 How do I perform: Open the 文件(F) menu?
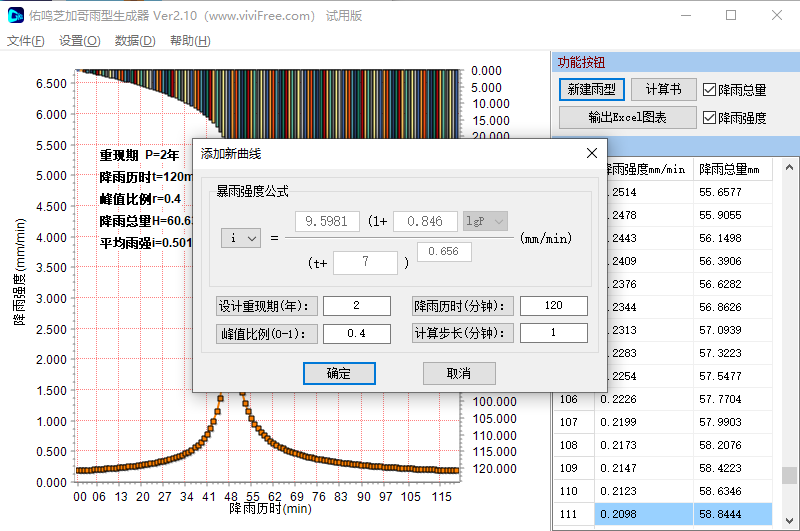point(26,41)
